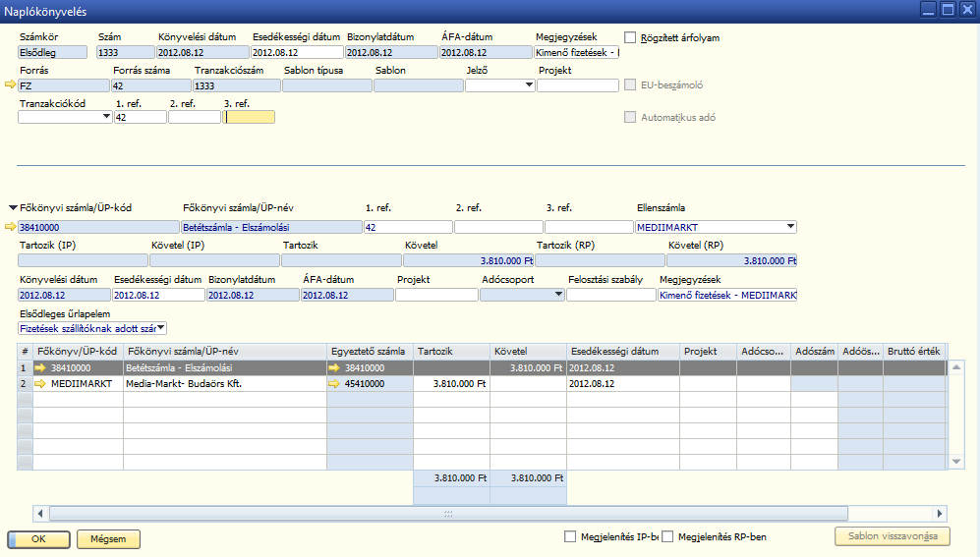
Task: Click Betétszámla - Elszámolási cell in row 1
Action: (225, 367)
